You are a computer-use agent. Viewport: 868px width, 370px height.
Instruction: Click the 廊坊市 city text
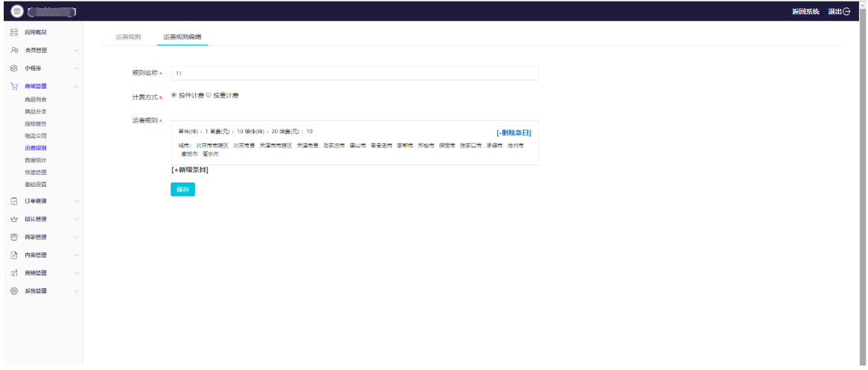click(x=189, y=154)
